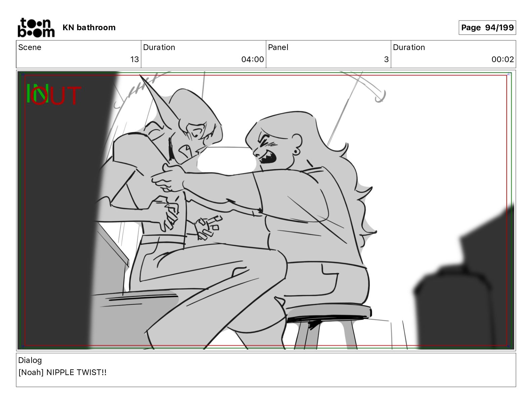Select panel number value '3'
The width and height of the screenshot is (532, 411).
coord(386,59)
